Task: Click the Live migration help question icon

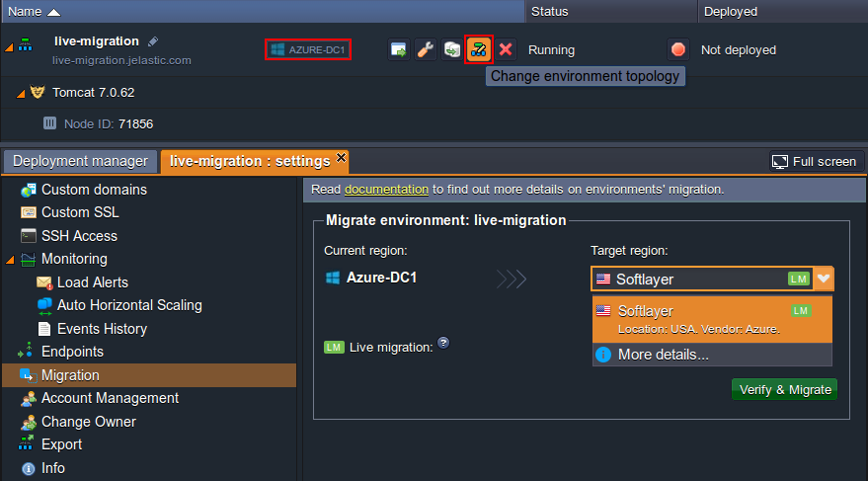Action: (443, 343)
